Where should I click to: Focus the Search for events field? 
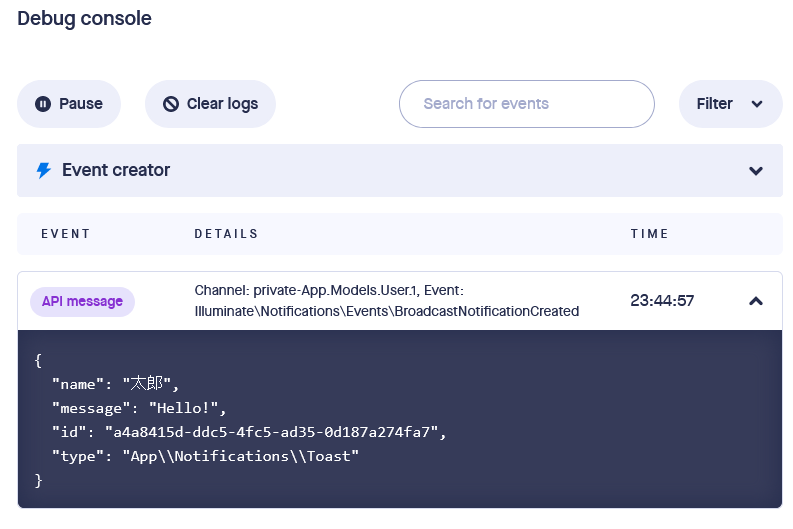[x=526, y=104]
